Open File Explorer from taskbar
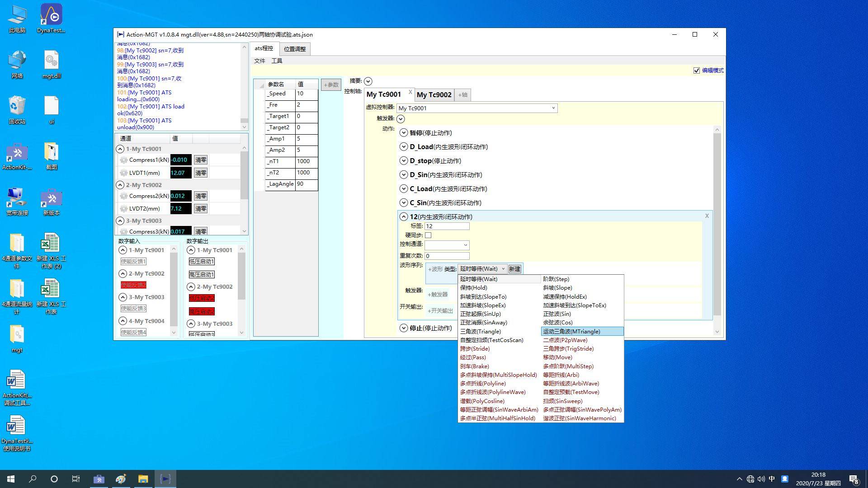 click(143, 479)
